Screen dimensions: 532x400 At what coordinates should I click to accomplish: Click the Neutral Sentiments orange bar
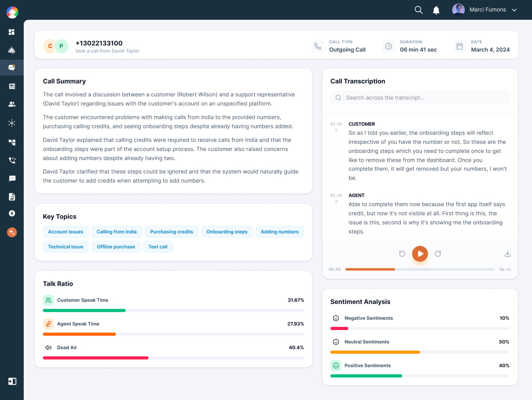(375, 352)
